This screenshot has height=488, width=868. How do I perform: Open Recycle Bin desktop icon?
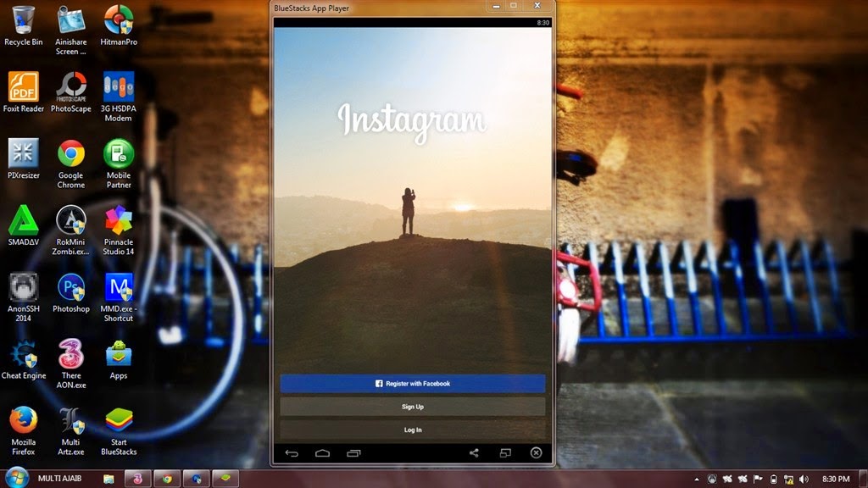pos(23,26)
